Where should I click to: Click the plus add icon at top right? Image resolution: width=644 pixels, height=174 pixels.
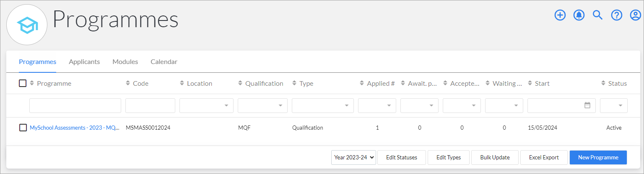click(560, 15)
